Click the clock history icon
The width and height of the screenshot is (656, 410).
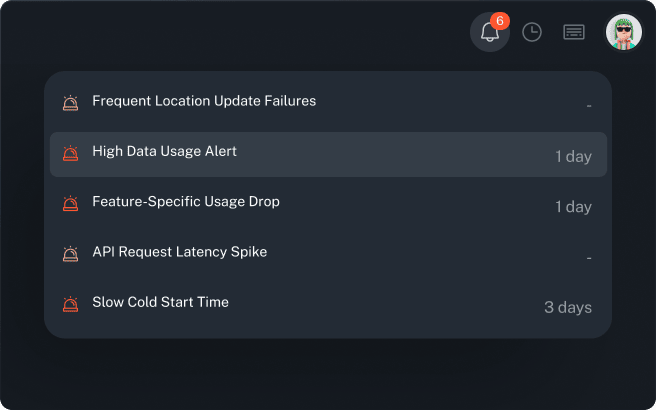pos(532,33)
